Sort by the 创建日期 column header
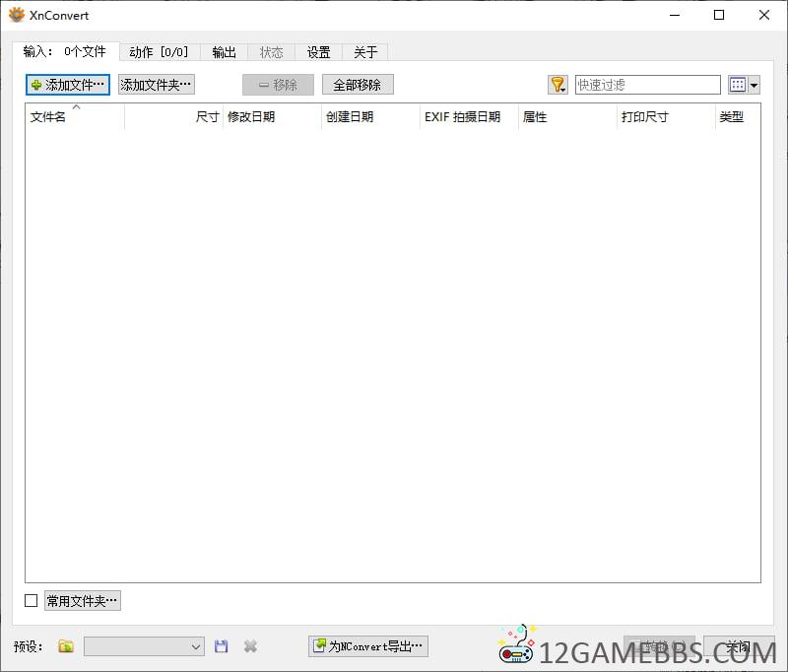This screenshot has width=788, height=672. [370, 116]
